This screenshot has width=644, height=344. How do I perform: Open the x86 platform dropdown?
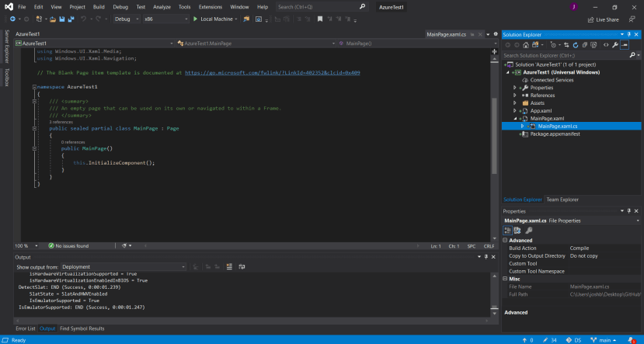pos(165,19)
